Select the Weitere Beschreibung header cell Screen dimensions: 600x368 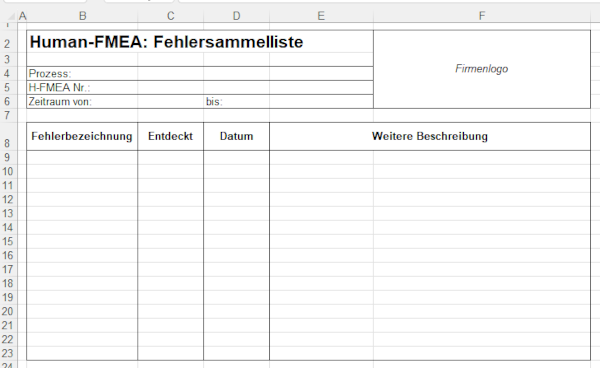coord(430,137)
